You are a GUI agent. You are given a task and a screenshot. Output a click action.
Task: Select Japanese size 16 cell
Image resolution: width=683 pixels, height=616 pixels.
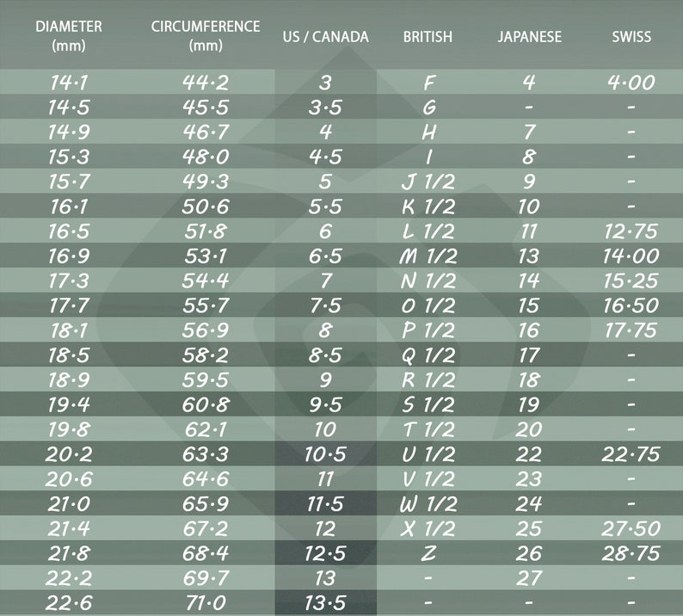click(529, 330)
